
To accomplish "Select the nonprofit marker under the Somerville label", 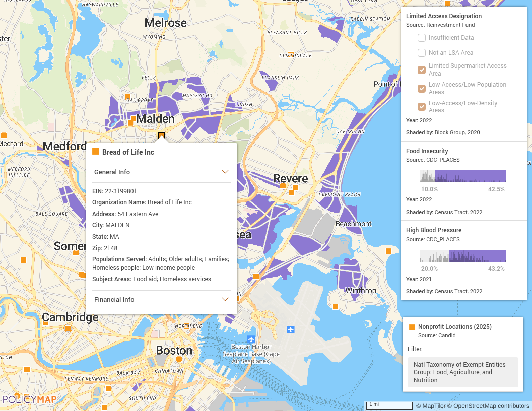I will (76, 253).
